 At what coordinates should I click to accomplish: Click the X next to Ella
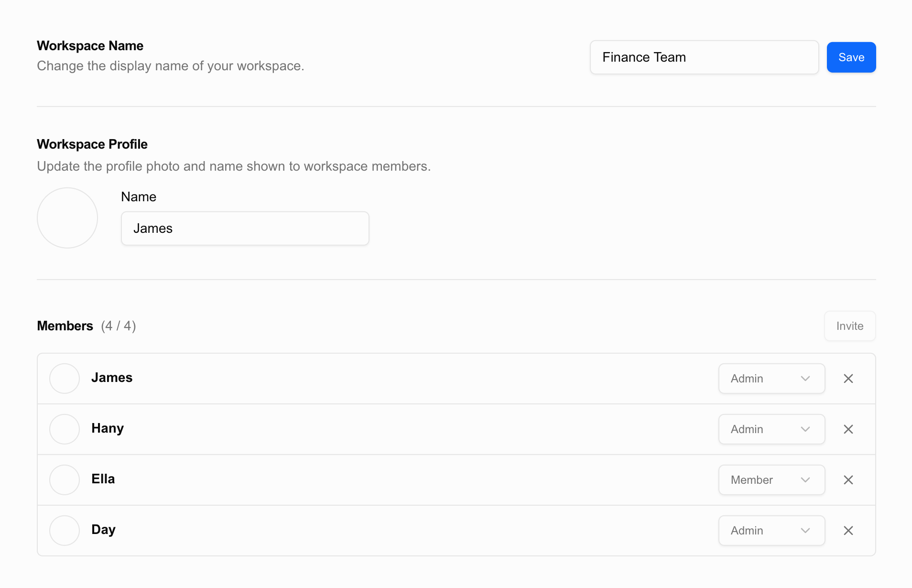click(x=848, y=480)
